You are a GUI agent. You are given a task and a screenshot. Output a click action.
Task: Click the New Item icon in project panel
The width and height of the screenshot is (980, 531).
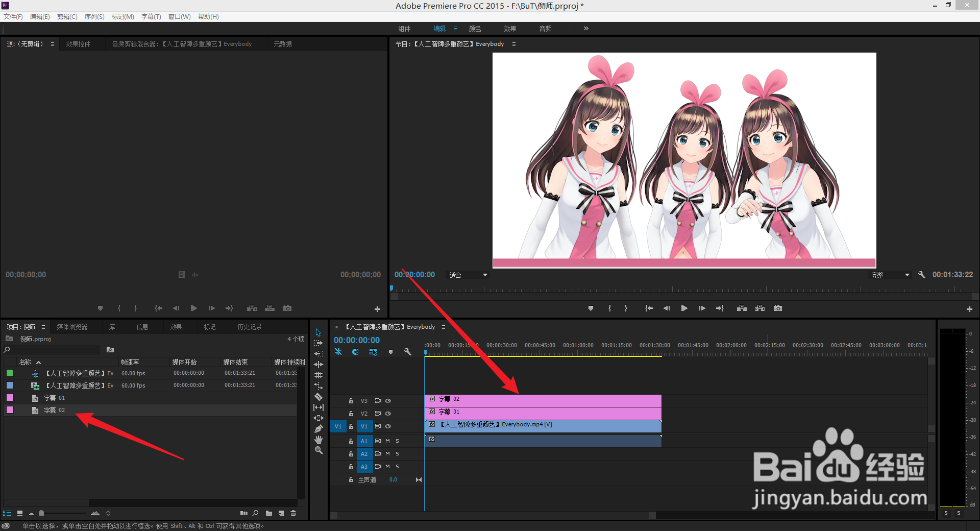click(x=281, y=513)
